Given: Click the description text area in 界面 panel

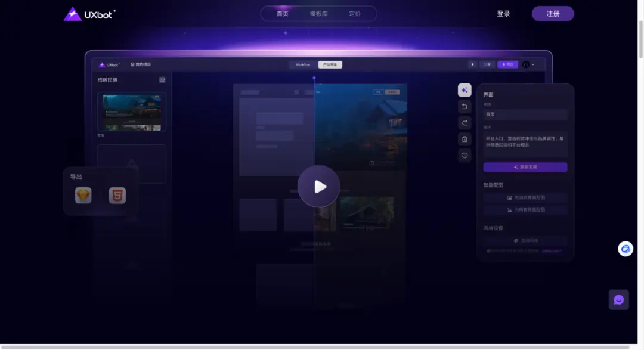Looking at the screenshot, I should click(525, 144).
